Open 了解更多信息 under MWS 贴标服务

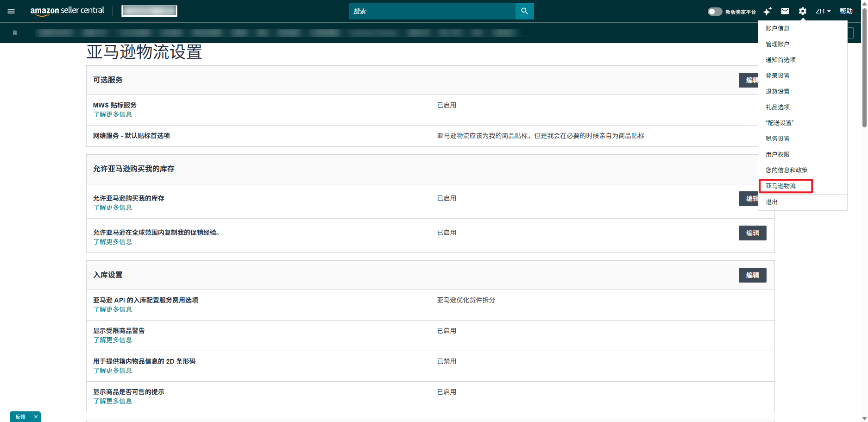tap(113, 114)
